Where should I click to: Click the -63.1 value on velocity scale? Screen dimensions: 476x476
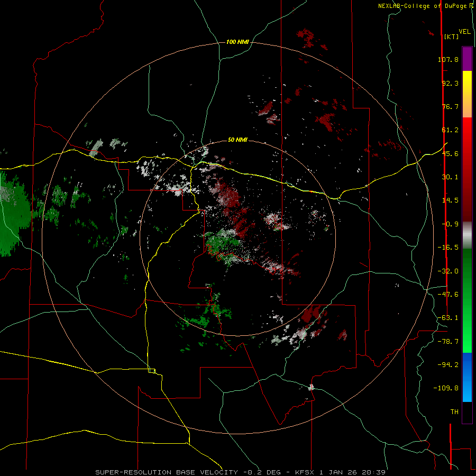pos(448,318)
